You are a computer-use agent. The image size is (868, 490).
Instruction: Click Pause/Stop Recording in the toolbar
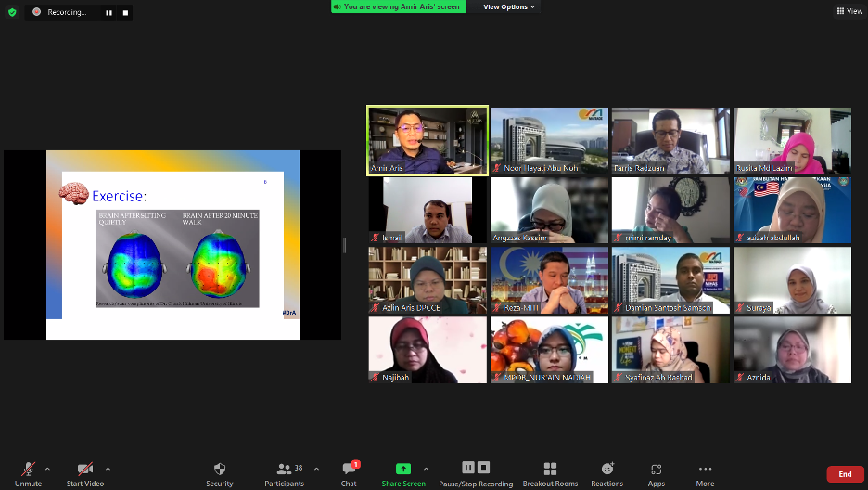[x=476, y=473]
